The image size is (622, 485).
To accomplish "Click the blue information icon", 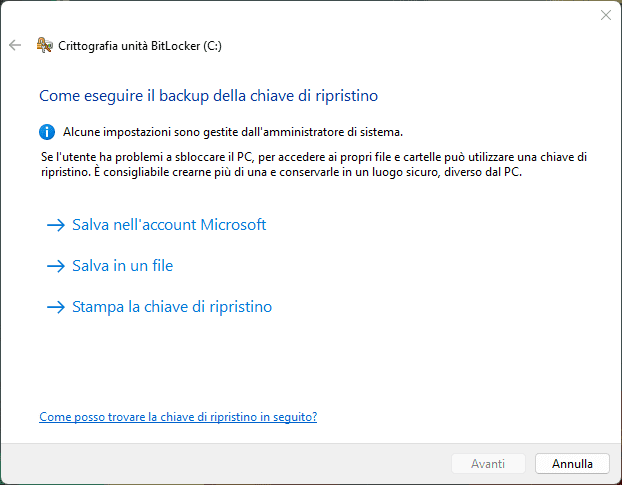I will [x=46, y=131].
